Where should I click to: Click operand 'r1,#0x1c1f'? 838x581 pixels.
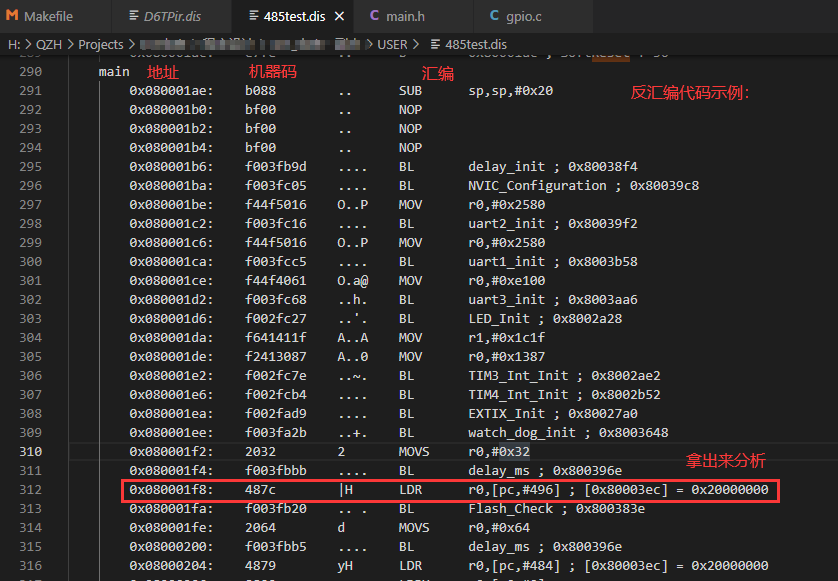click(x=507, y=338)
